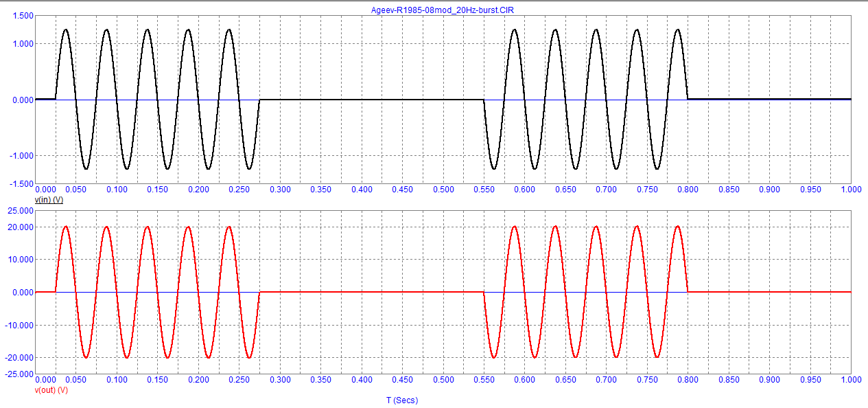Click -20.000 on the v(out) y-axis

pyautogui.click(x=18, y=358)
